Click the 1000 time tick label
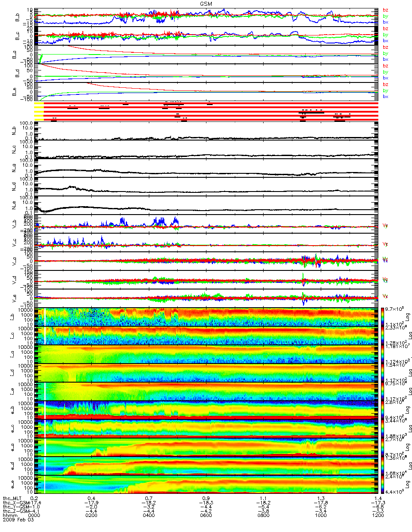Screen dimensions: 412x532 pyautogui.click(x=321, y=516)
